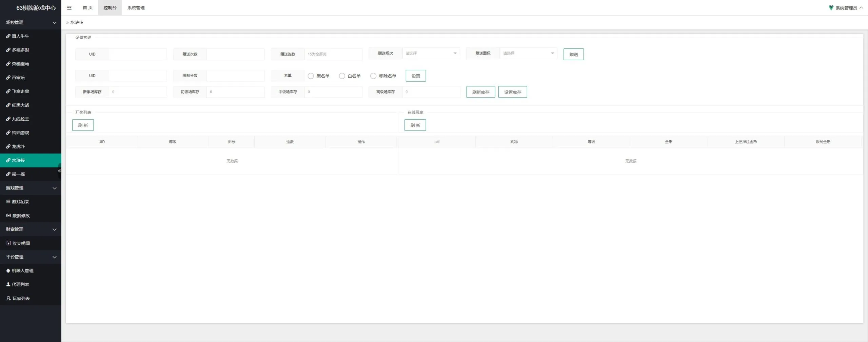
Task: Click the 设置库存 button
Action: tap(512, 92)
